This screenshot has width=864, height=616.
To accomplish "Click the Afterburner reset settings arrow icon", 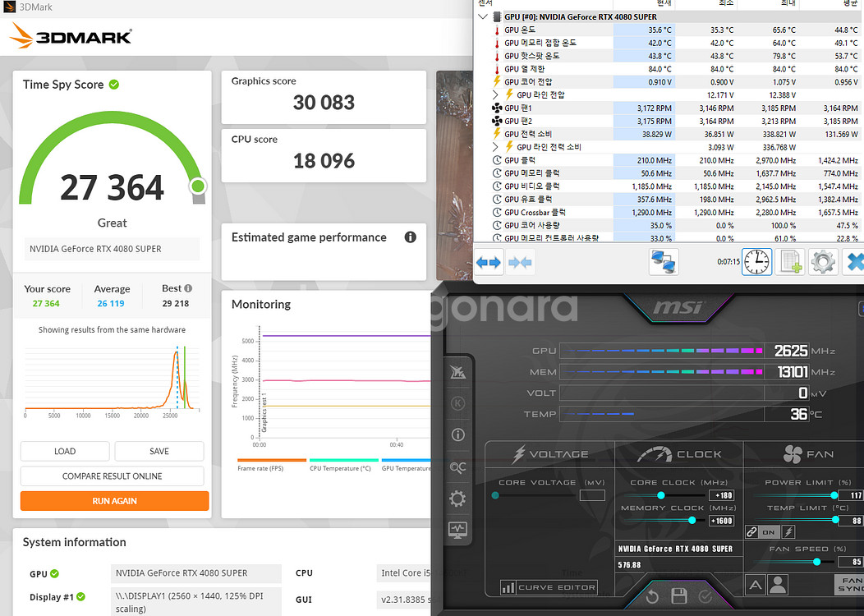I will coord(652,597).
